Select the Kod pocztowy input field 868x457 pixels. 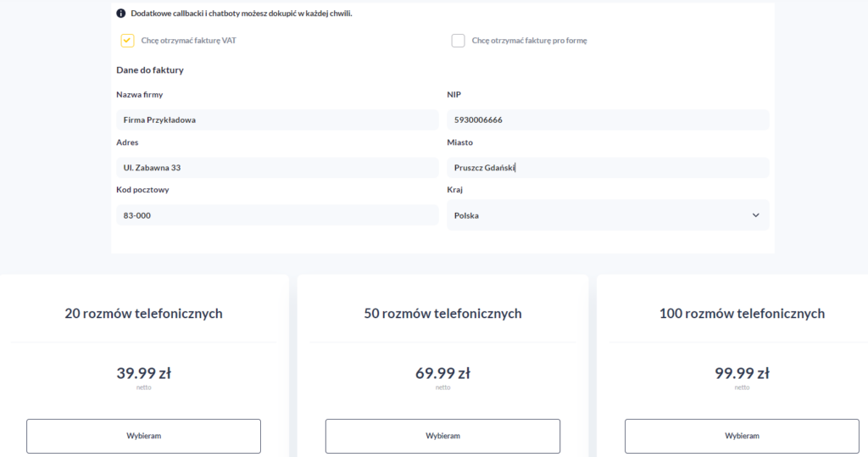(x=277, y=215)
